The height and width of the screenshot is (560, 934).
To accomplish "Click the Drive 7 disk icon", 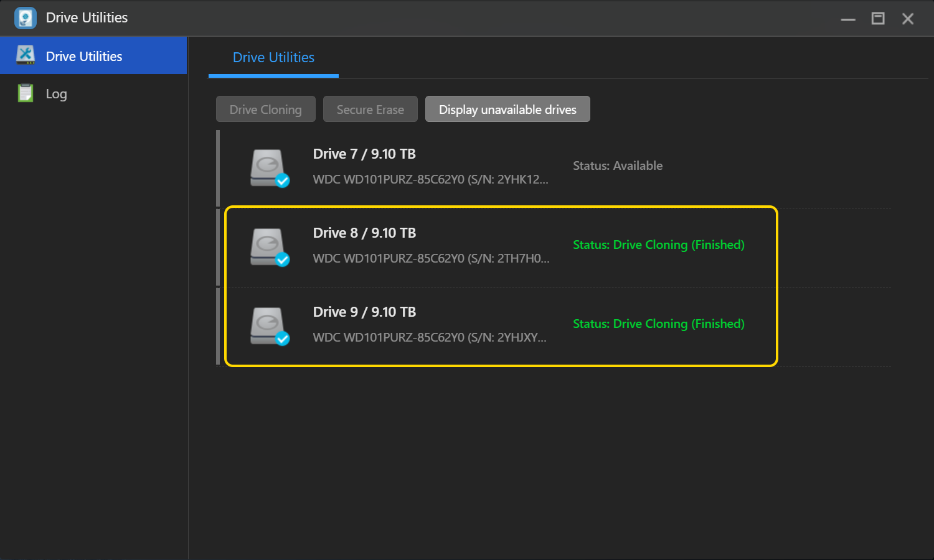I will (270, 168).
